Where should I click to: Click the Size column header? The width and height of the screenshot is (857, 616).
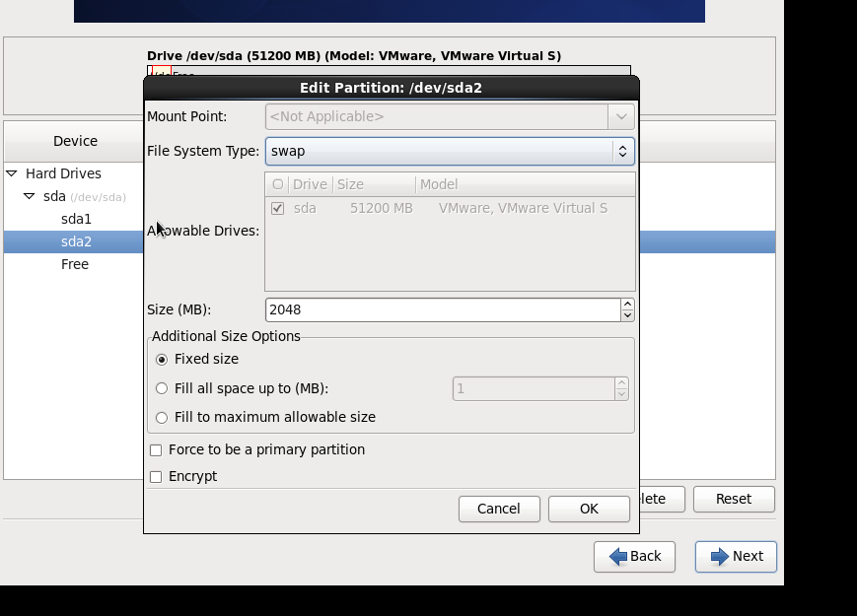click(374, 184)
